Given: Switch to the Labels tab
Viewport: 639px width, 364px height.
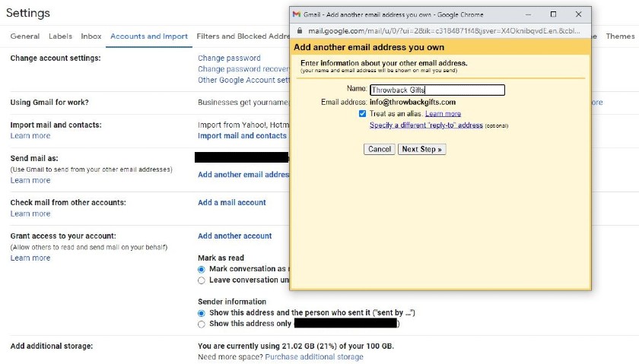Looking at the screenshot, I should tap(60, 36).
